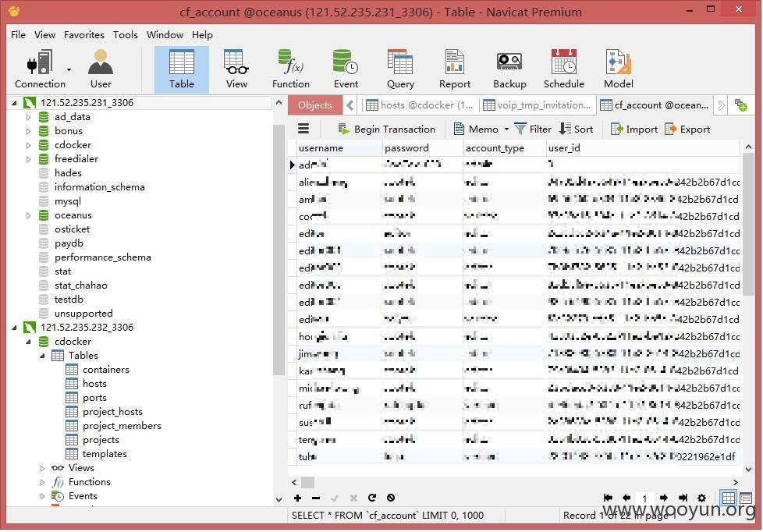Click the account_type column header
Image resolution: width=763 pixels, height=532 pixels.
[x=505, y=147]
